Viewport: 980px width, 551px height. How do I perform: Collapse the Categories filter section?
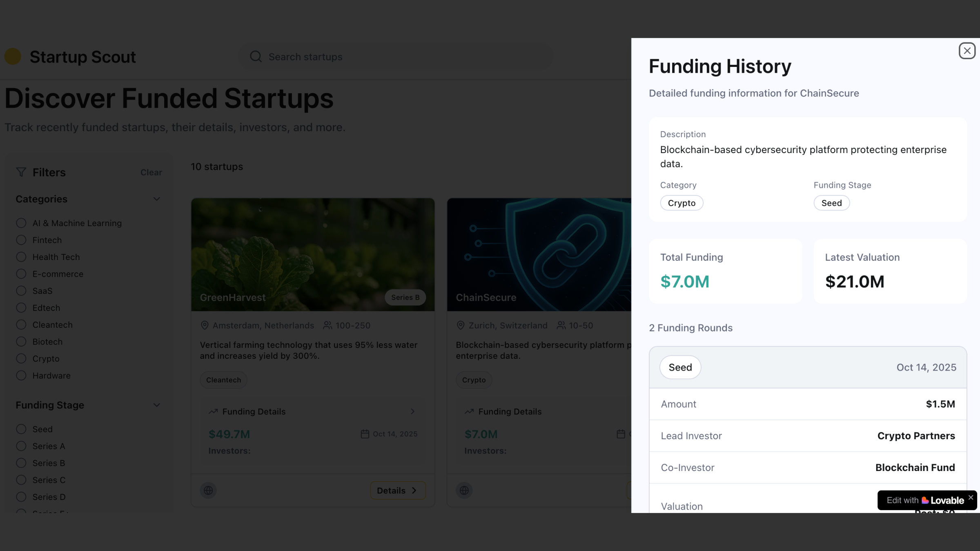click(x=156, y=199)
